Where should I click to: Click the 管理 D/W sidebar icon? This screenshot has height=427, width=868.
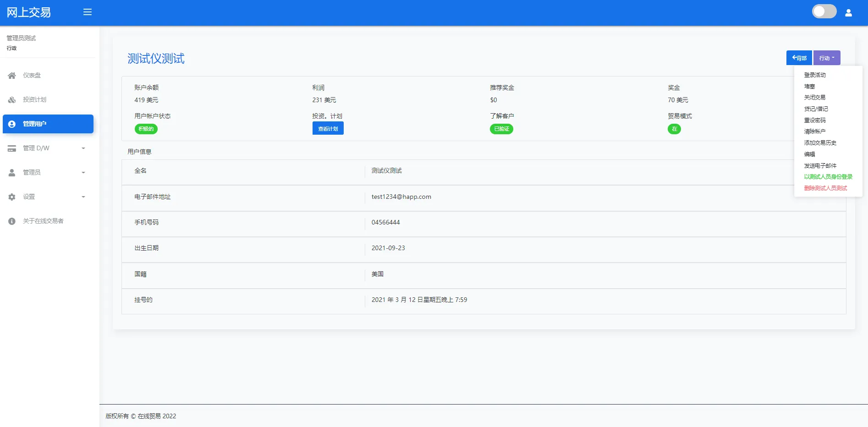coord(11,148)
